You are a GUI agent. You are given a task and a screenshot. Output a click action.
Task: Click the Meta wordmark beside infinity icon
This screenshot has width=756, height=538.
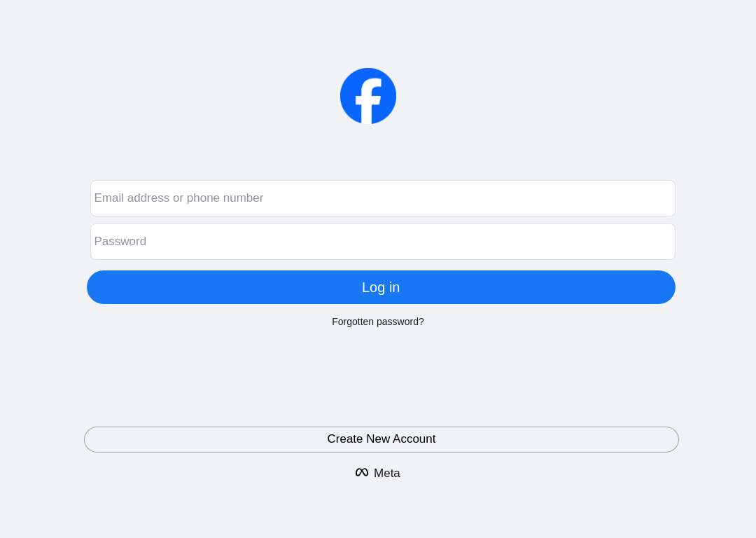coord(386,473)
